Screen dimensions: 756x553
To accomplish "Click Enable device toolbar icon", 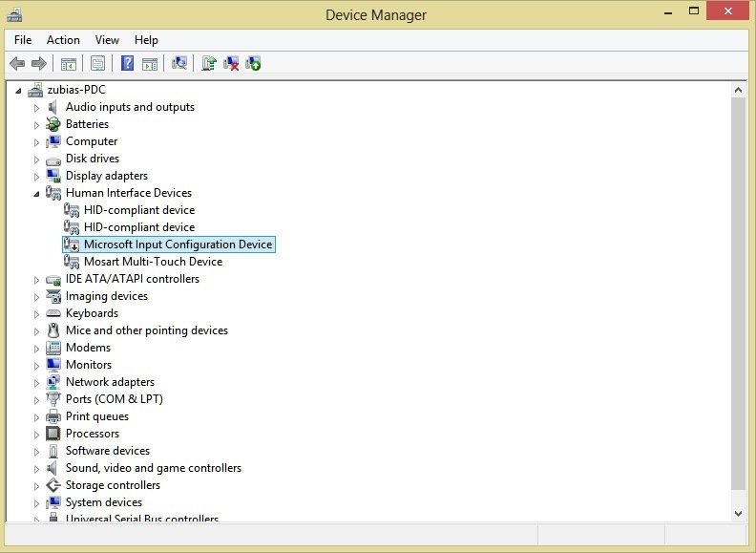I will pos(253,63).
